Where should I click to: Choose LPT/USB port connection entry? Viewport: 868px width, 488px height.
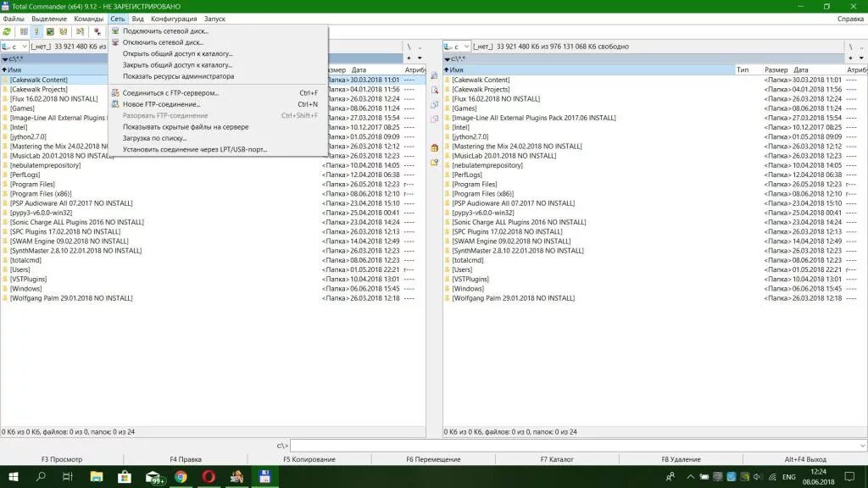[195, 149]
